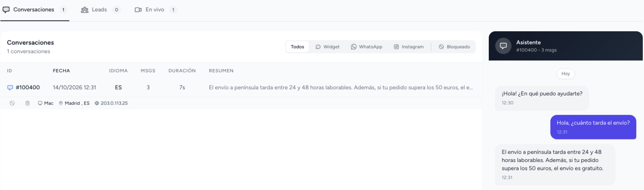This screenshot has width=644, height=190.
Task: Click the 7s duration cell
Action: click(182, 88)
